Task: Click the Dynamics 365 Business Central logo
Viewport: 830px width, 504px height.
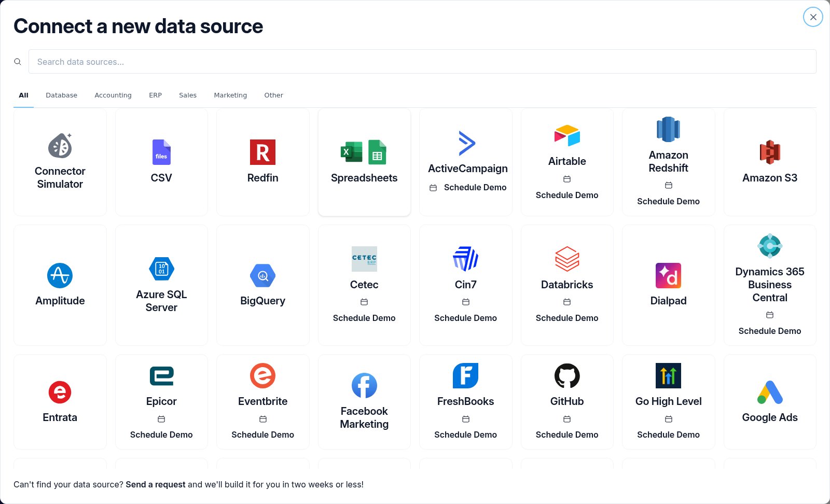Action: (770, 246)
